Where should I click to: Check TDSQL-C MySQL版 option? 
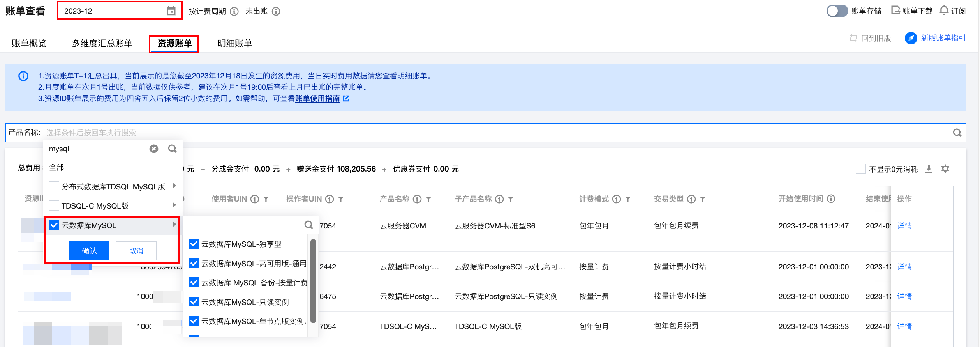(54, 205)
